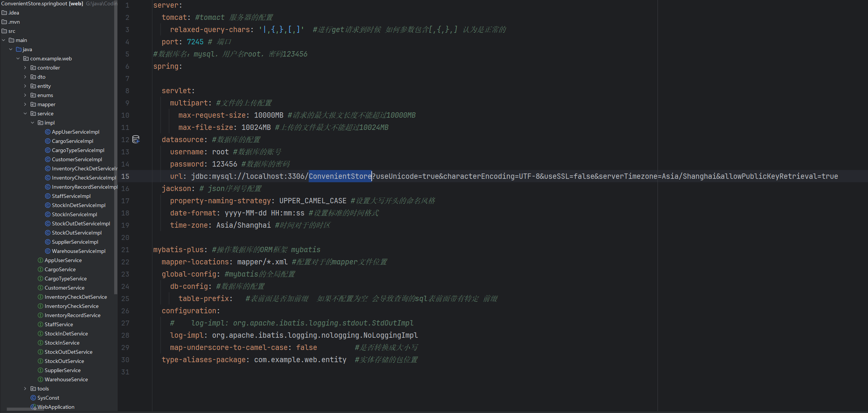Collapse the service package
Image resolution: width=868 pixels, height=413 pixels.
[25, 113]
